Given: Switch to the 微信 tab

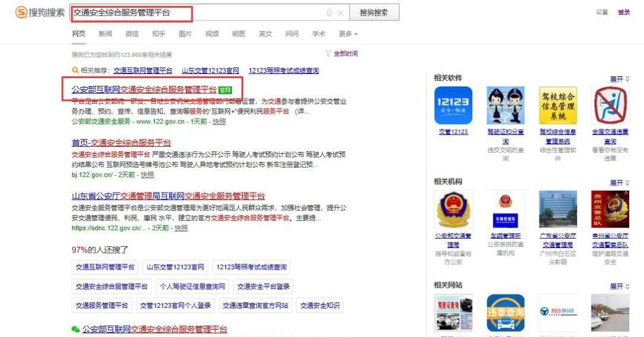Looking at the screenshot, I should tap(132, 33).
